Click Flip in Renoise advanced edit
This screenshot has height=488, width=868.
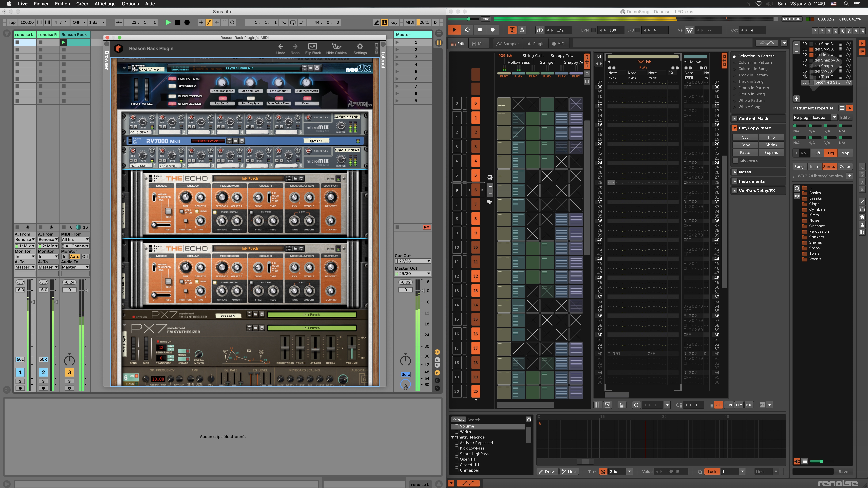click(771, 137)
